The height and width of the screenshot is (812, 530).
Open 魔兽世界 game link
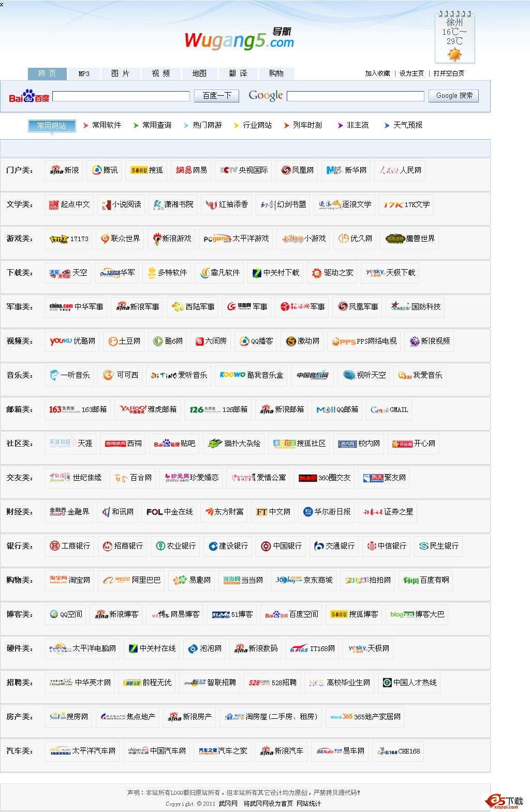pos(410,239)
